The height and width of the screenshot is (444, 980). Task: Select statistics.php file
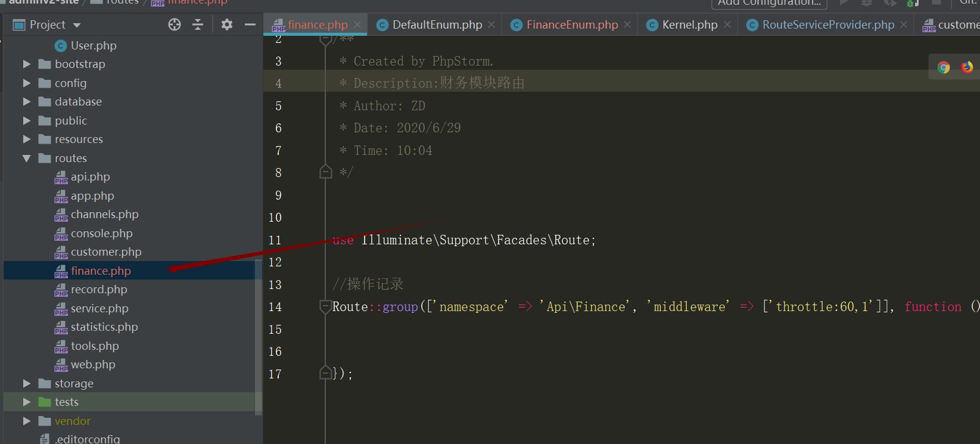104,327
